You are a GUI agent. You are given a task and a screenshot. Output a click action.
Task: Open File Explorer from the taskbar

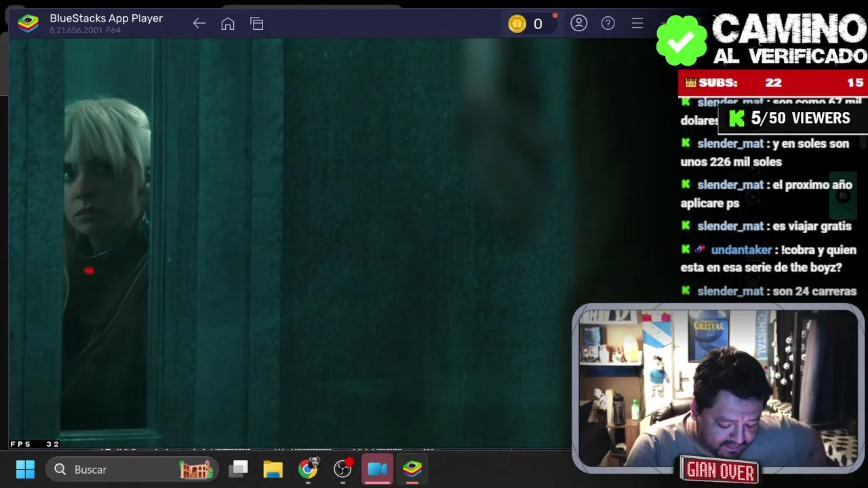pyautogui.click(x=273, y=469)
